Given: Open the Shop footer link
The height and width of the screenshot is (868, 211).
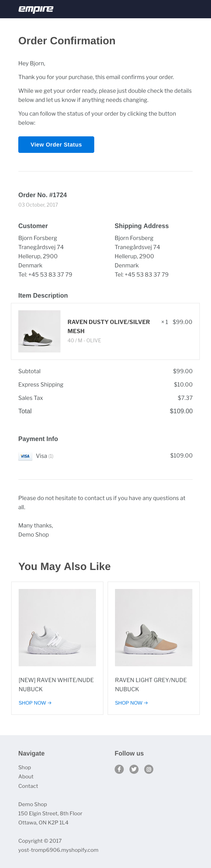Looking at the screenshot, I should pos(25,767).
